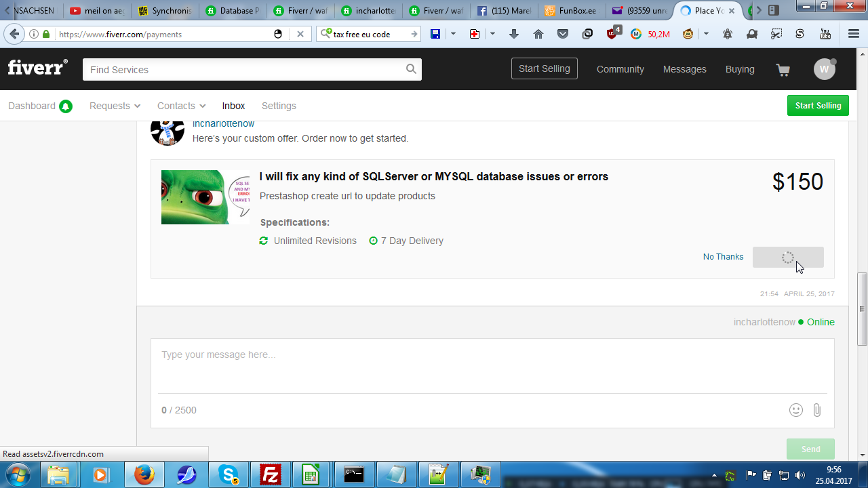868x488 pixels.
Task: Click the Pocket toolbar icon
Action: pyautogui.click(x=563, y=34)
